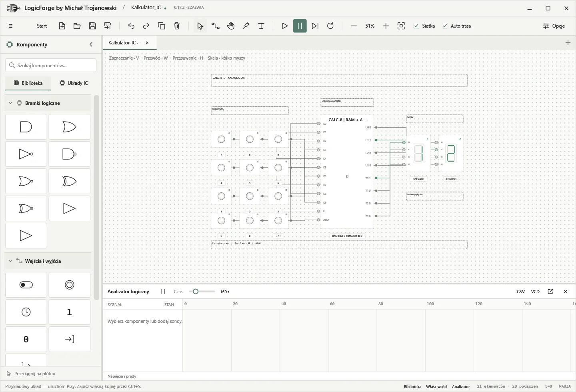This screenshot has height=392, width=576.
Task: Copy selection with the duplicate icon
Action: (162, 26)
